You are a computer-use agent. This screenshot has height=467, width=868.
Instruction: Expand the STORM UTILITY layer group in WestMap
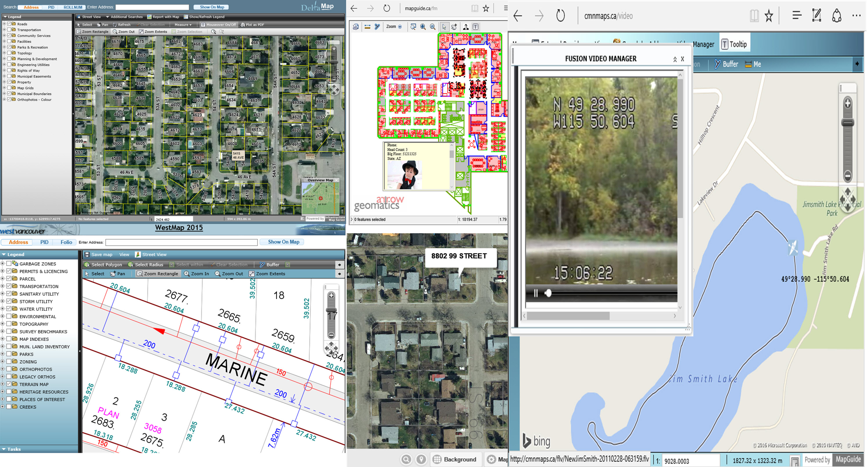[x=3, y=301]
